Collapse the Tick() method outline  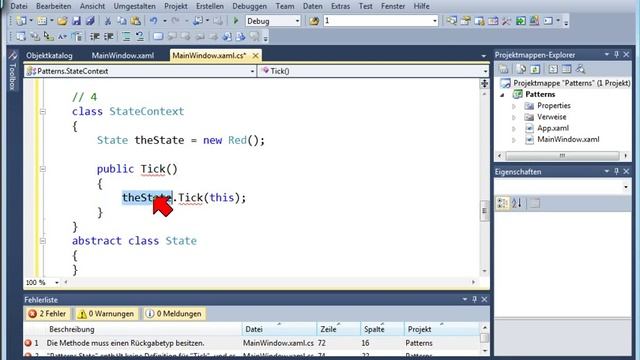[43, 169]
